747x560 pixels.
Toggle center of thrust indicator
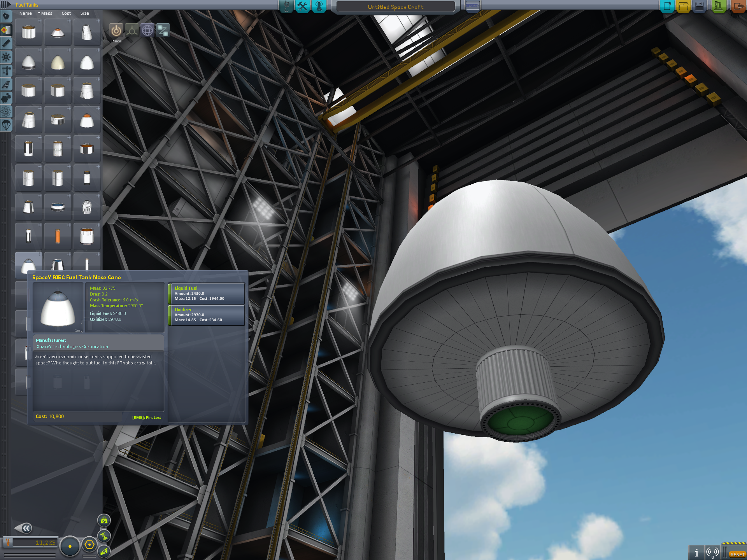coord(104,536)
